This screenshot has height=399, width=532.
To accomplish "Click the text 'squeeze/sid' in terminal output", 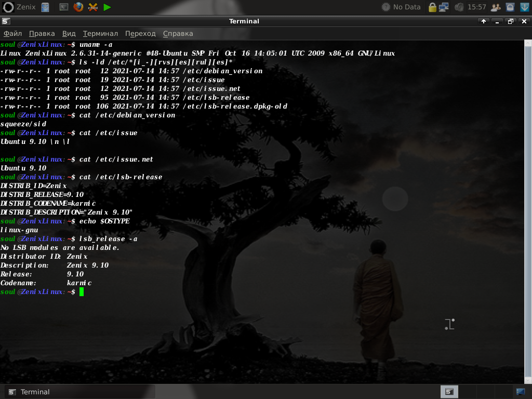I will click(x=23, y=124).
